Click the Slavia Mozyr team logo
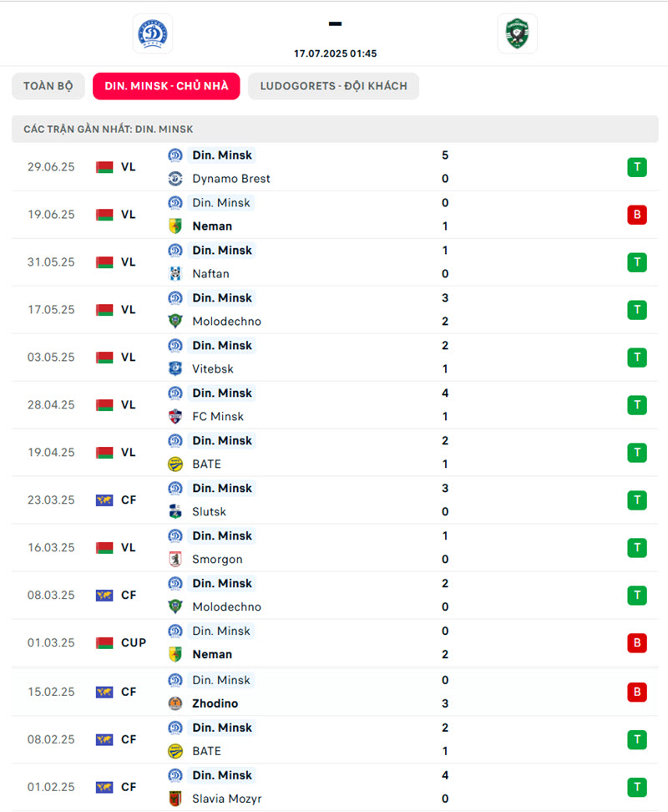 175,799
